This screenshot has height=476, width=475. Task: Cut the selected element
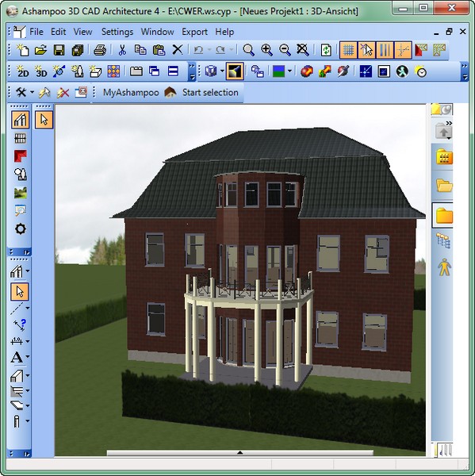point(122,50)
